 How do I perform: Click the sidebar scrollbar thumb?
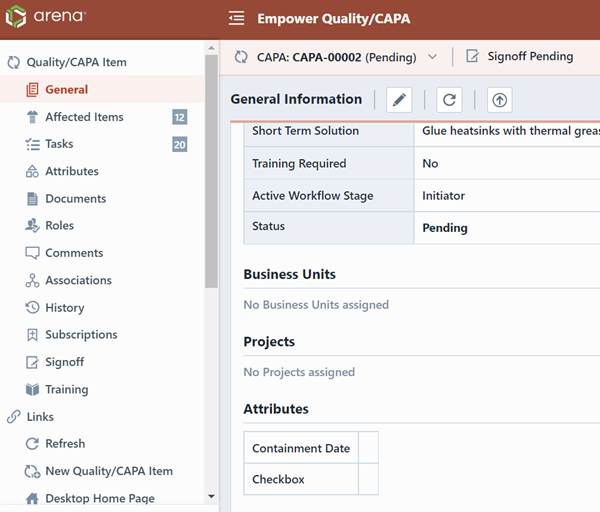[x=211, y=171]
